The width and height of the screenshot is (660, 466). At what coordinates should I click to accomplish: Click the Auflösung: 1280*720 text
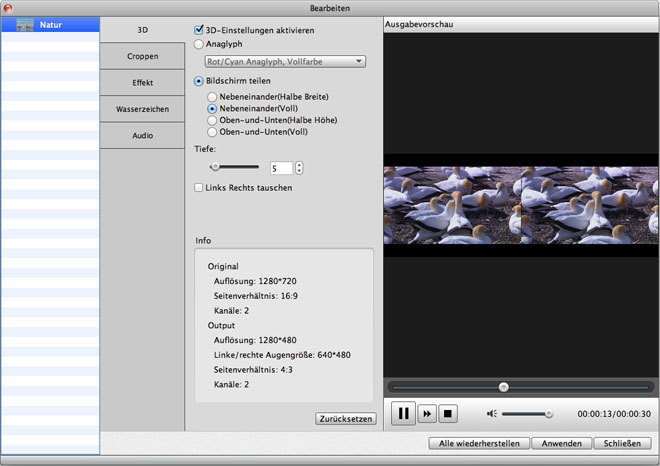[x=255, y=281]
